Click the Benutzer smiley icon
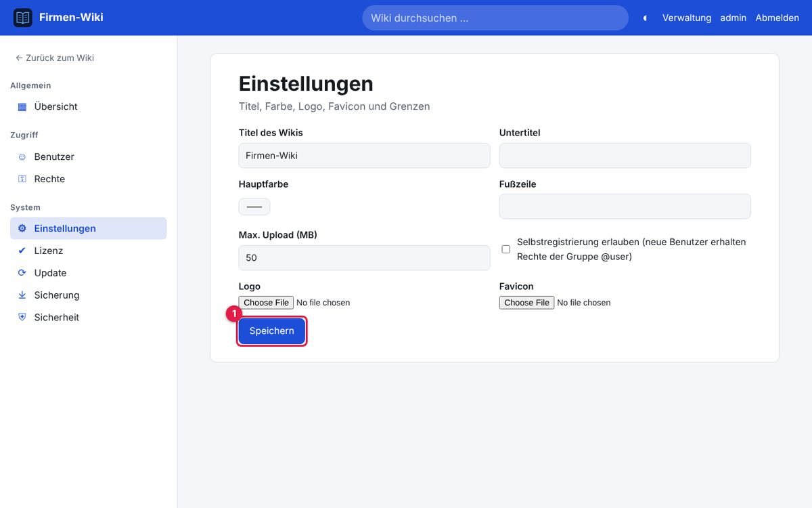This screenshot has width=812, height=508. (x=22, y=157)
